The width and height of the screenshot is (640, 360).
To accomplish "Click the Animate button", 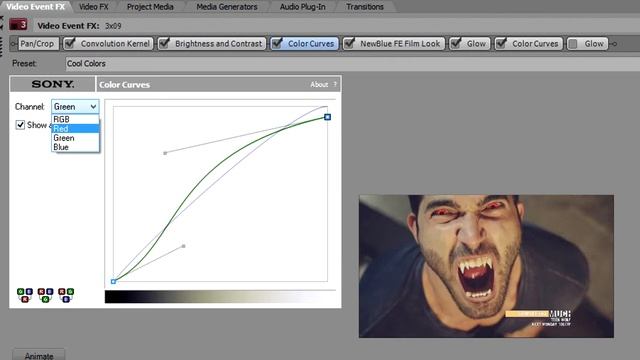I will (39, 355).
